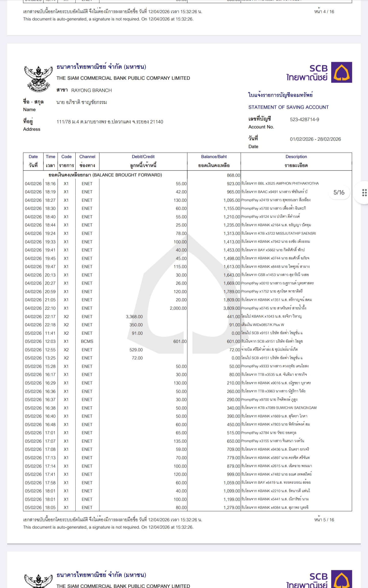Screen dimensions: 368x588
Task: Tap the 5/16 page indicator pill
Action: point(339,192)
